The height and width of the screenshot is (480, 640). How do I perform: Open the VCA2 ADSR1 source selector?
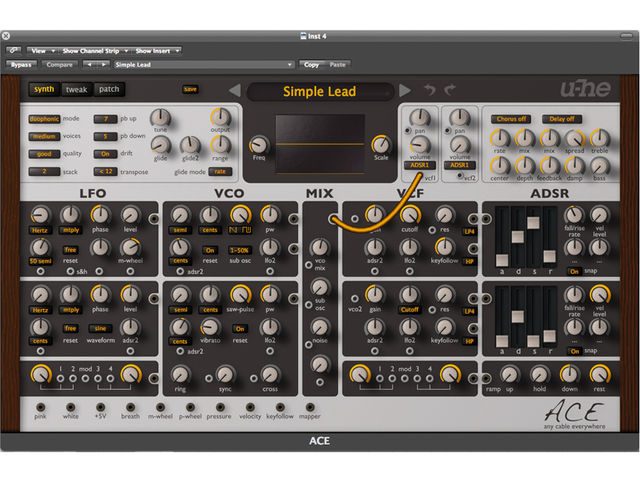(460, 165)
